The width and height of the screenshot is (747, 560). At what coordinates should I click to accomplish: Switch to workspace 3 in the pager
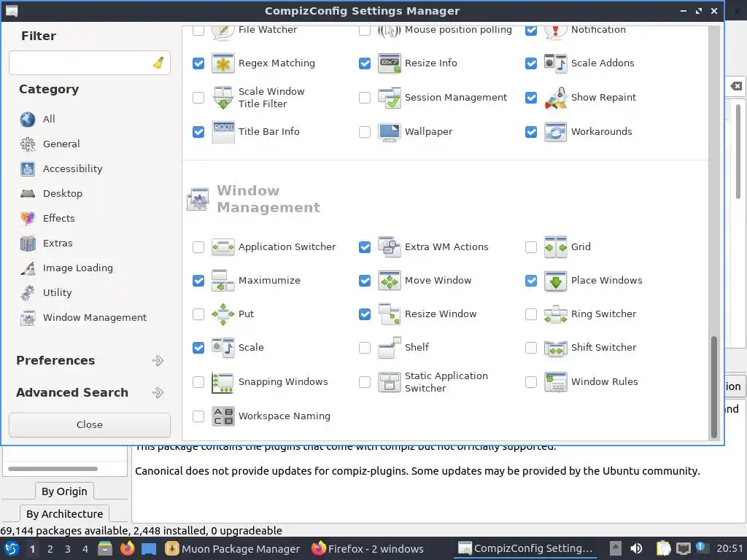(68, 549)
